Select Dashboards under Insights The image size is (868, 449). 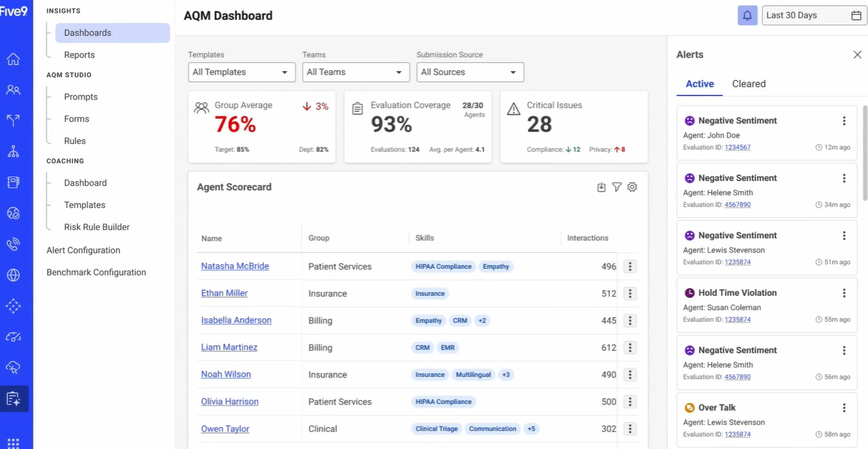(112, 33)
